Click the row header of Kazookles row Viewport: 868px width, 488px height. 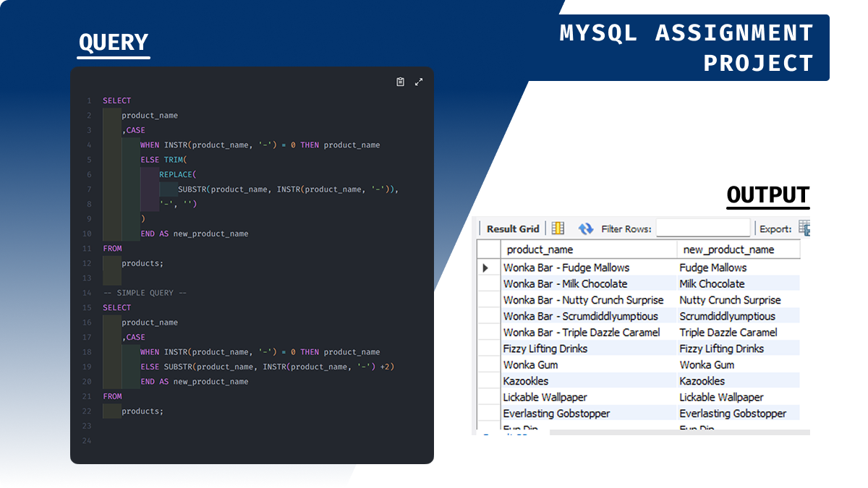pos(488,381)
